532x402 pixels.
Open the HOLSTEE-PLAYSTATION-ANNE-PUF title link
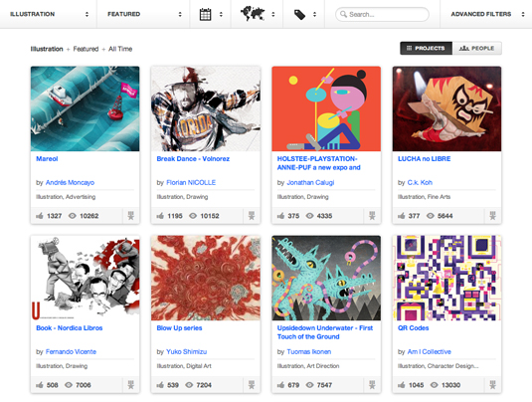[319, 163]
